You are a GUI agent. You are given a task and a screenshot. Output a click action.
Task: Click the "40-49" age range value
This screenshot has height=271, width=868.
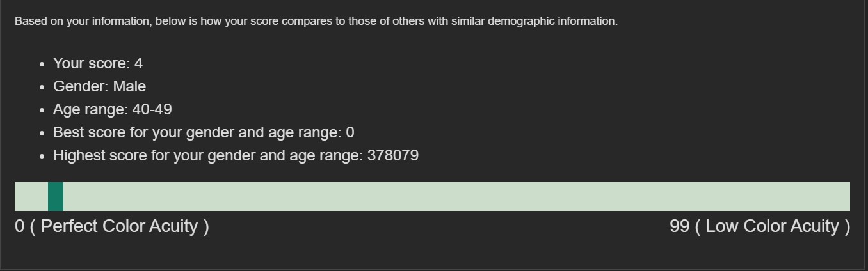pyautogui.click(x=152, y=109)
